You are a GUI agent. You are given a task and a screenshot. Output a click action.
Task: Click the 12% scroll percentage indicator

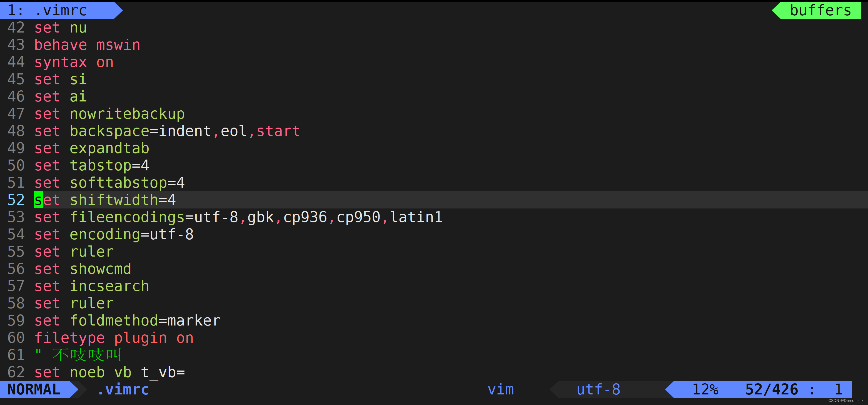(x=705, y=389)
